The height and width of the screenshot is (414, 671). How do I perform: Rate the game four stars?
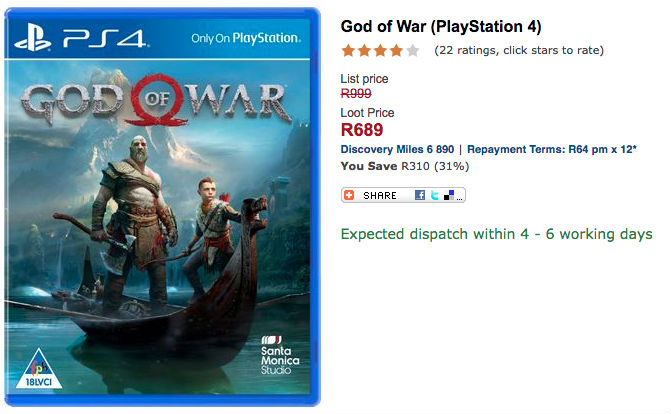[x=396, y=50]
